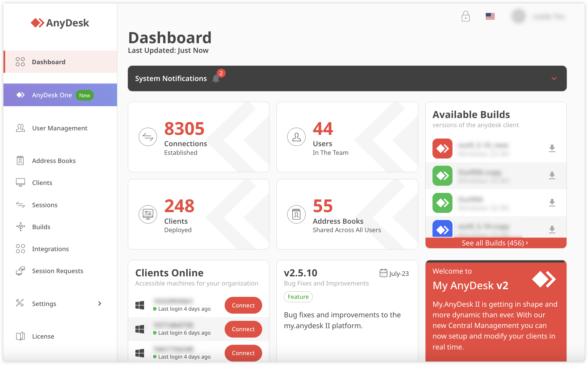Image resolution: width=588 pixels, height=365 pixels.
Task: Switch to the Dashboard menu item
Action: (49, 62)
